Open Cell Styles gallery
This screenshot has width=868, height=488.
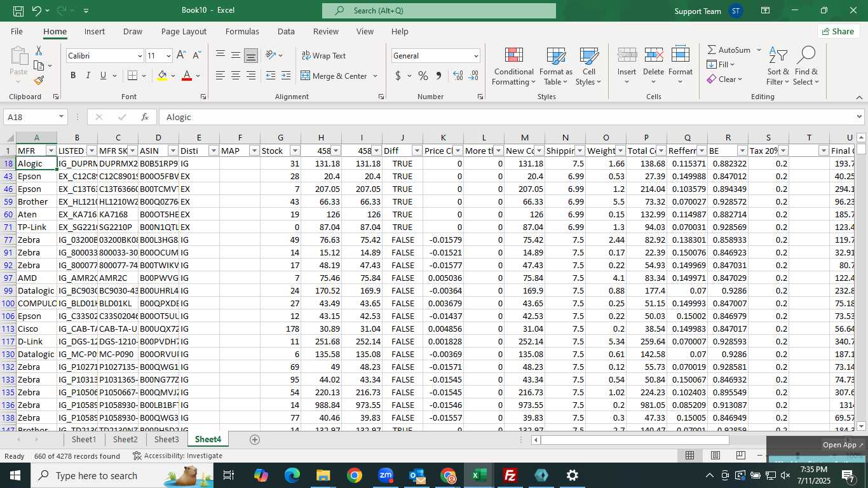589,66
